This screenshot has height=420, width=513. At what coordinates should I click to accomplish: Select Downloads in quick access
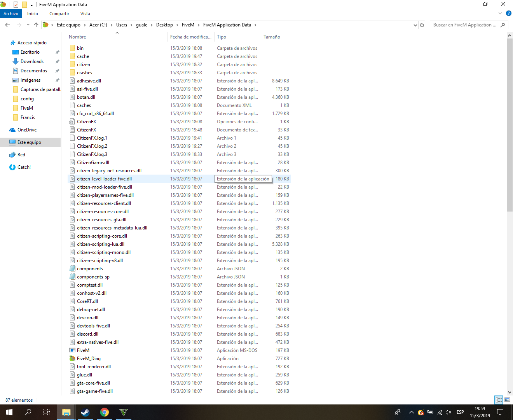click(x=32, y=61)
